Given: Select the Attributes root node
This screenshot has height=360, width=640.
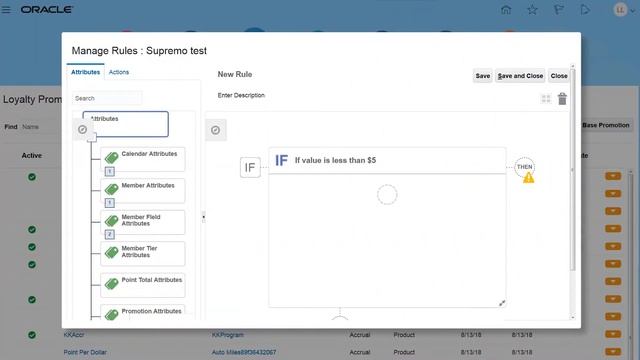Looking at the screenshot, I should pos(126,124).
